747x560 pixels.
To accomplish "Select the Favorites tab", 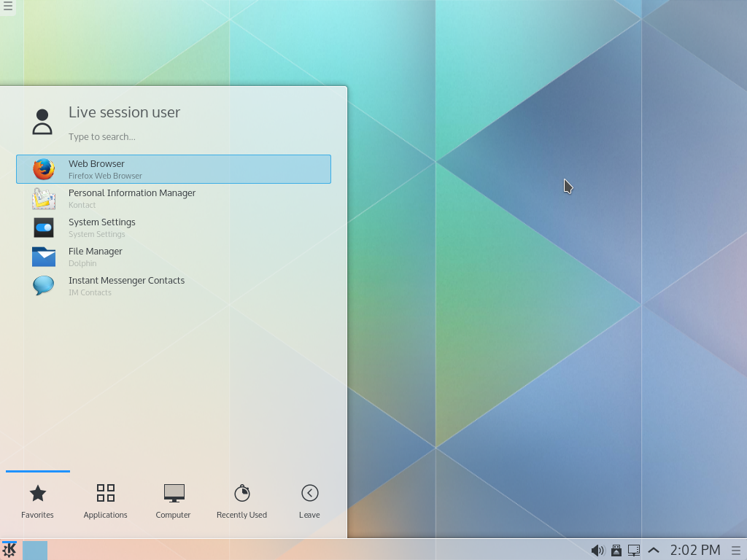I will point(38,500).
